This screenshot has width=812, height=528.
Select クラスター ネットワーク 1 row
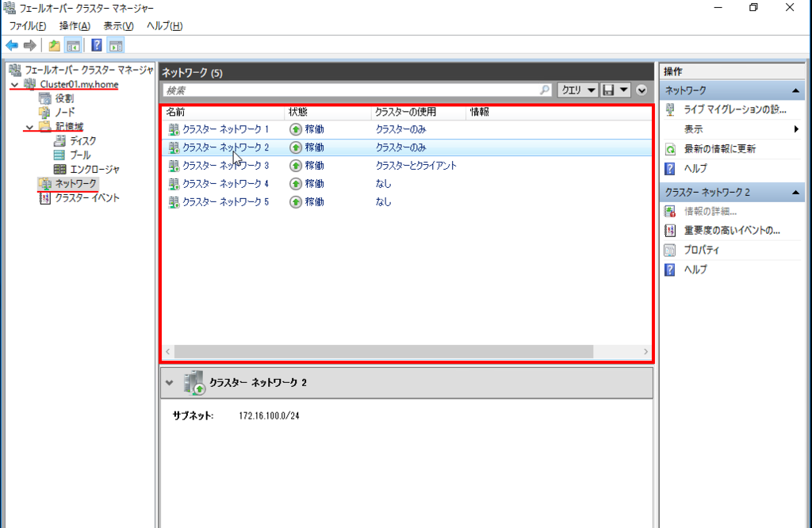(x=407, y=129)
